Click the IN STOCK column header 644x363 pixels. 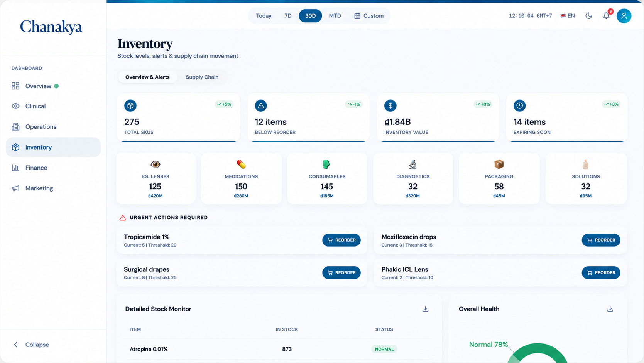pos(287,329)
